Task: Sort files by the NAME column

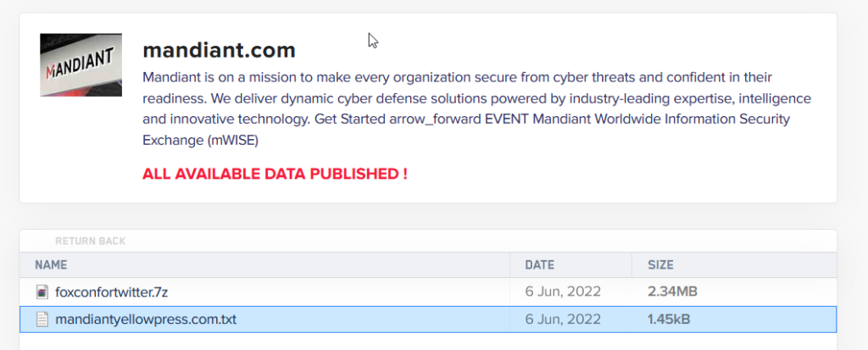Action: pyautogui.click(x=51, y=264)
